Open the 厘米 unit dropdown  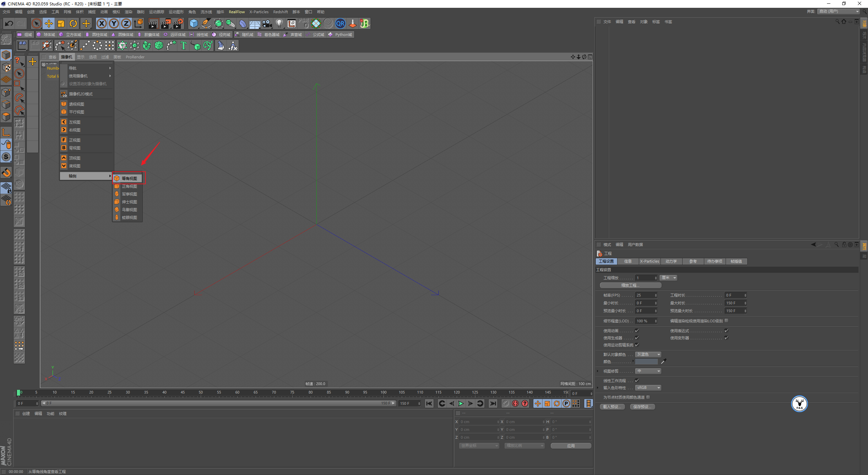(668, 278)
